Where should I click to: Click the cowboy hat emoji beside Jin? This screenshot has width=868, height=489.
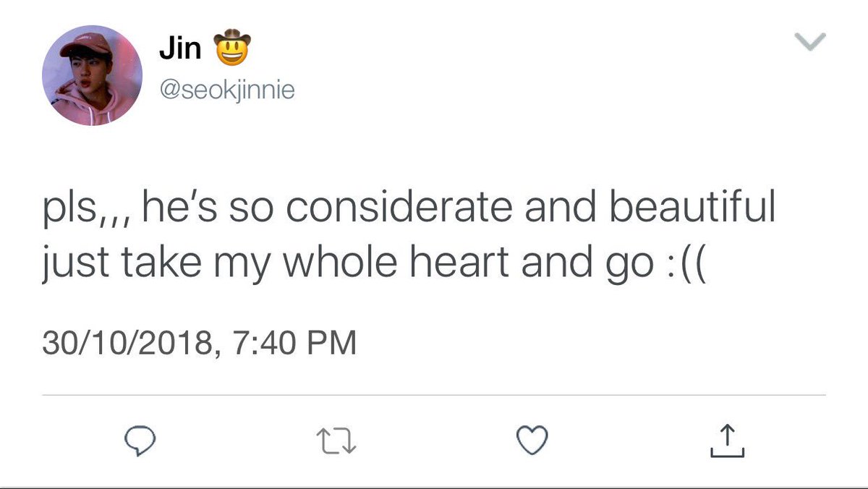pyautogui.click(x=231, y=50)
